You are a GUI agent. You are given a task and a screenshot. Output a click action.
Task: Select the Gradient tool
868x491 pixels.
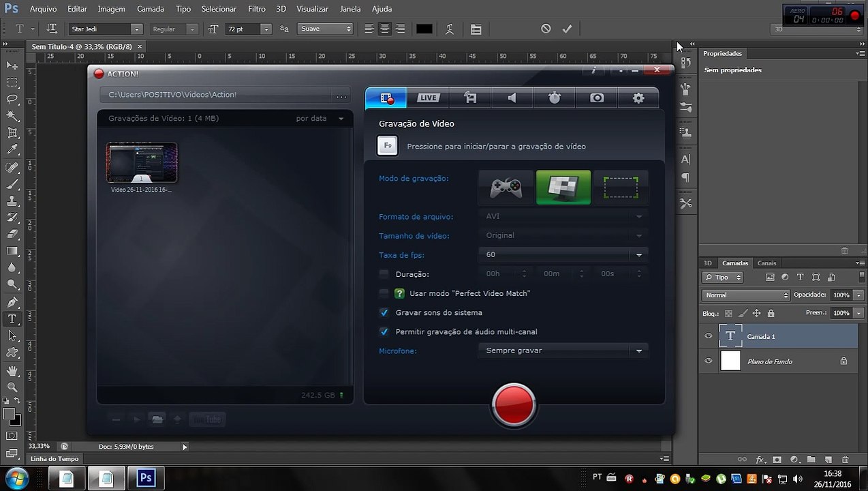pos(12,251)
